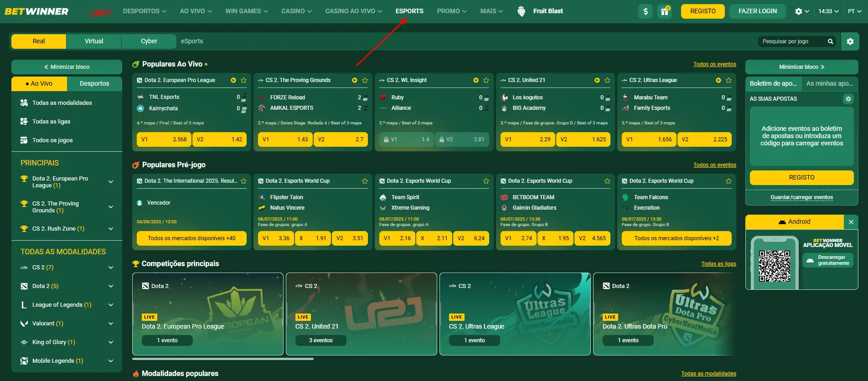This screenshot has height=381, width=868.
Task: Open As minhas apostas tab
Action: coord(829,83)
